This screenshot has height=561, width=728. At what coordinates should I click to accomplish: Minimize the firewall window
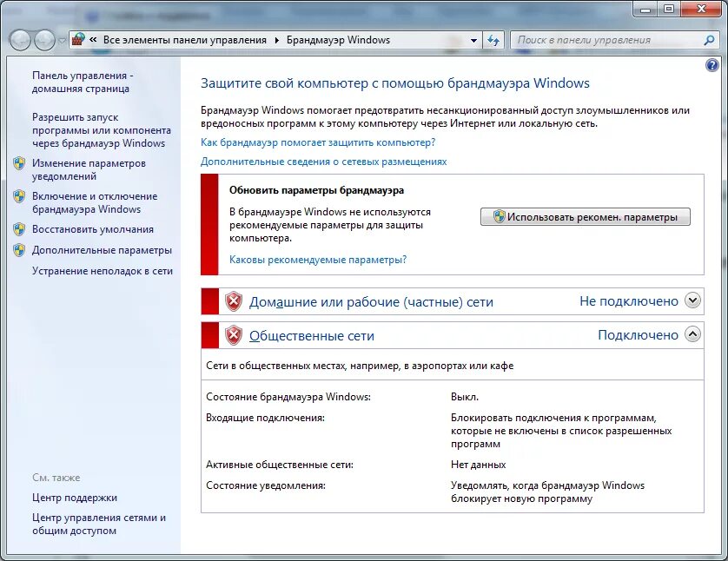(645, 9)
